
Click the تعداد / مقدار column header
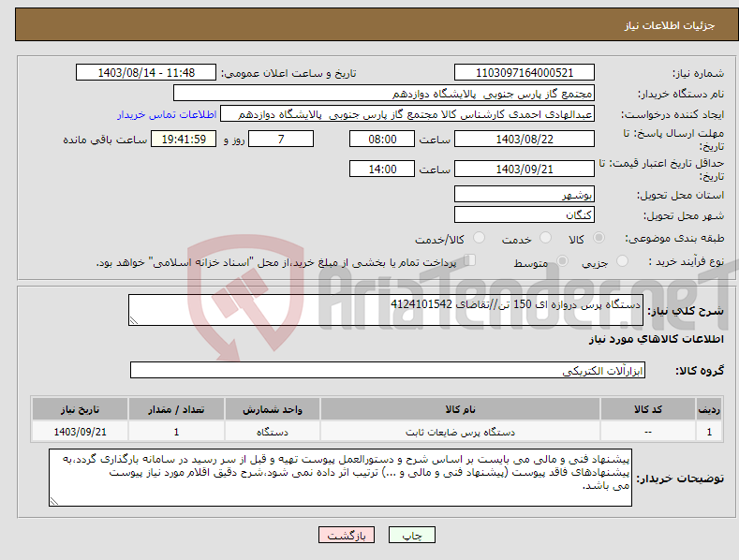176,409
